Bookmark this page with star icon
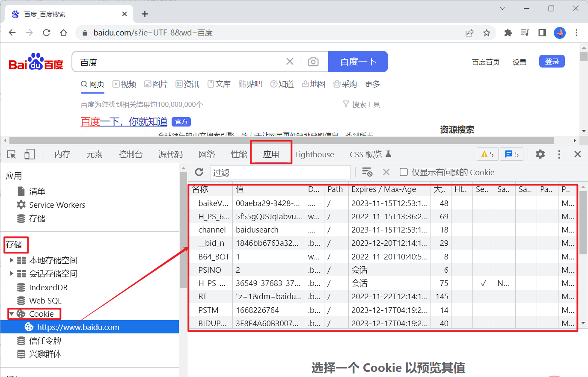The width and height of the screenshot is (588, 377). pos(487,33)
